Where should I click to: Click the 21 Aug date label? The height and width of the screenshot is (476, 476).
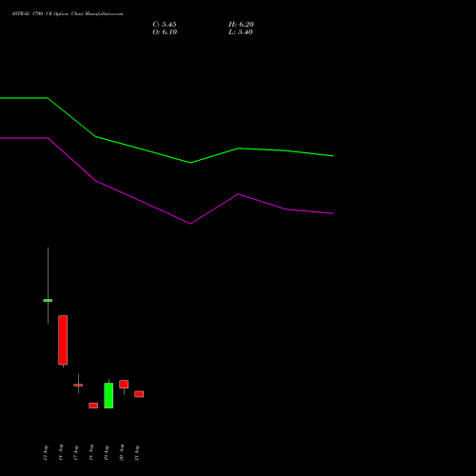[x=137, y=453]
